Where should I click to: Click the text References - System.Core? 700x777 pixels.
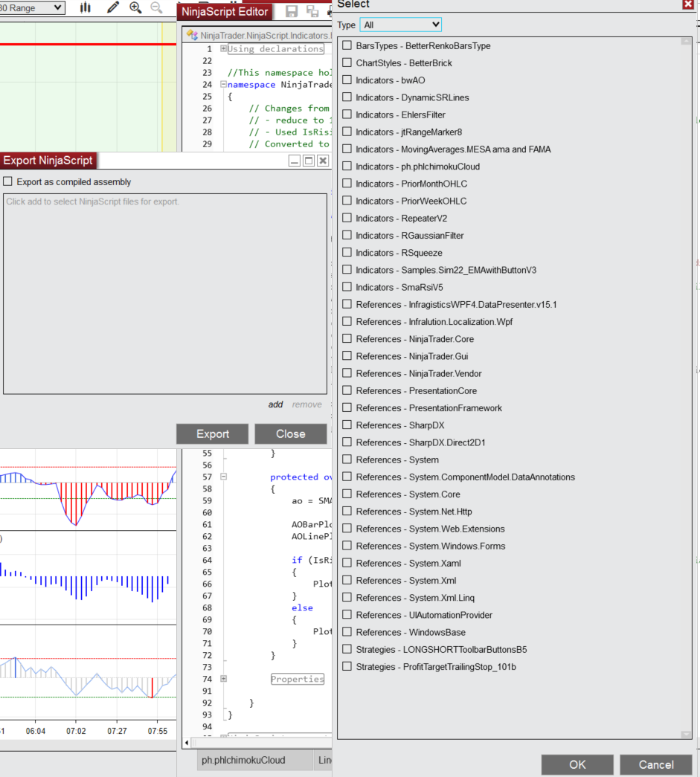(x=408, y=494)
